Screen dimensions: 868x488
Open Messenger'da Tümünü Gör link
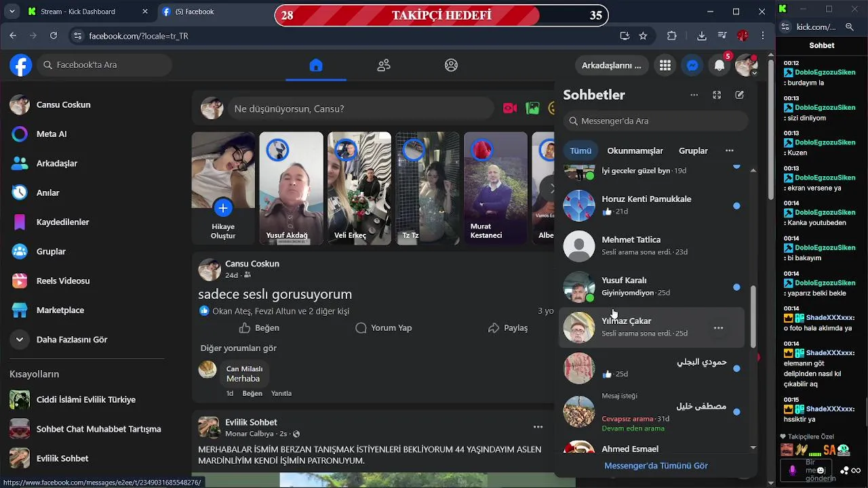[x=656, y=466]
